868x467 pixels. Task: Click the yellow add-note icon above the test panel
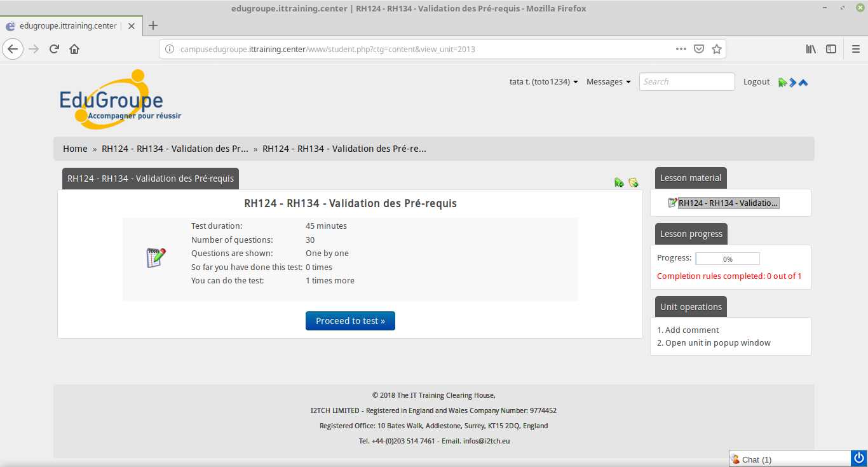pyautogui.click(x=633, y=183)
